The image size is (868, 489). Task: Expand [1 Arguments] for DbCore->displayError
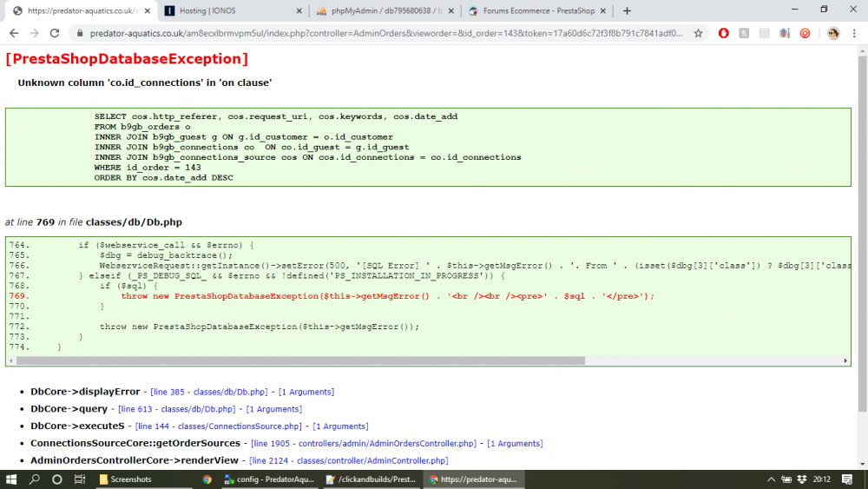(306, 392)
